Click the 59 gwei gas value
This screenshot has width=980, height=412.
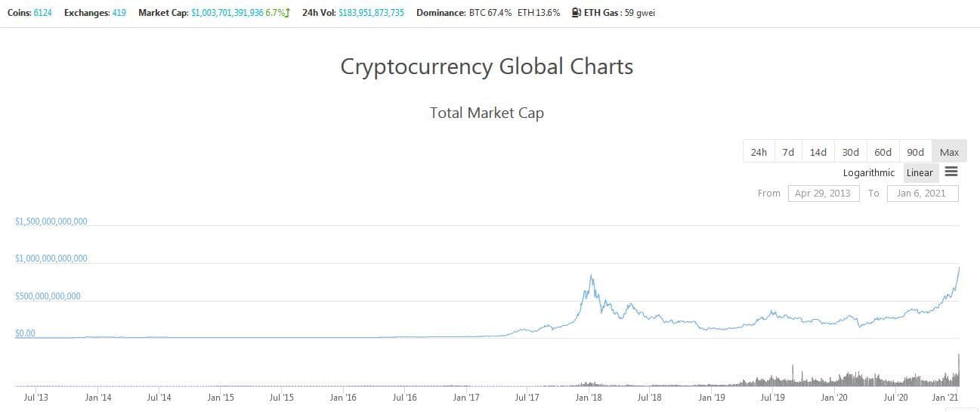tap(640, 13)
